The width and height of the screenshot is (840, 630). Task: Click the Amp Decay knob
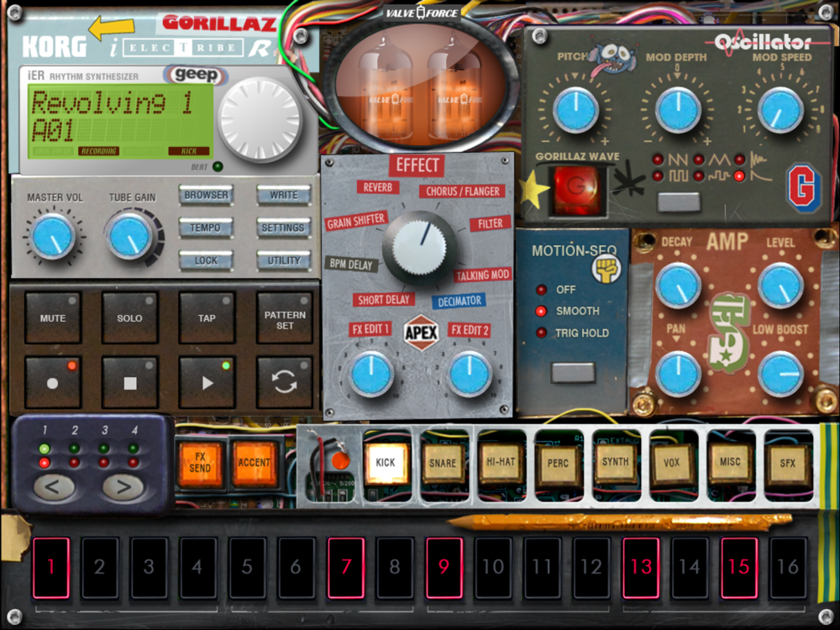coord(678,286)
